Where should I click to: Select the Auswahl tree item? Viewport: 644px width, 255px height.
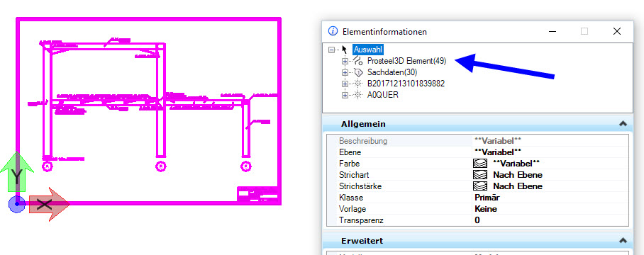click(368, 50)
